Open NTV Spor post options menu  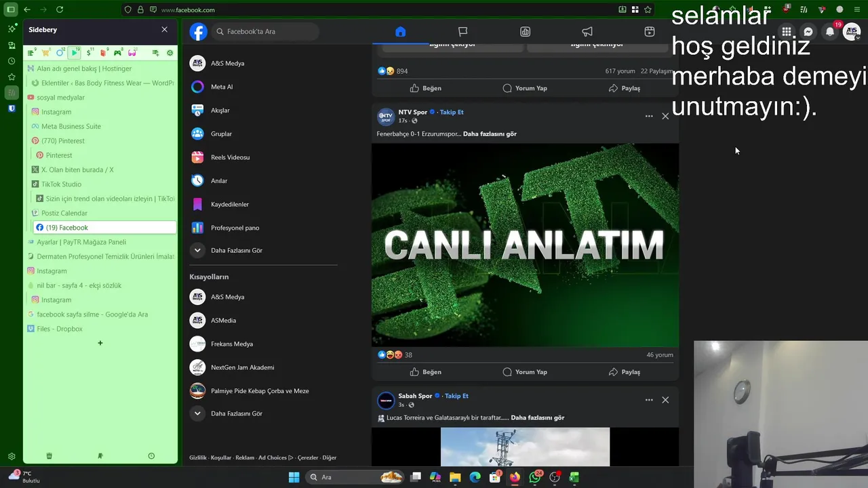649,116
